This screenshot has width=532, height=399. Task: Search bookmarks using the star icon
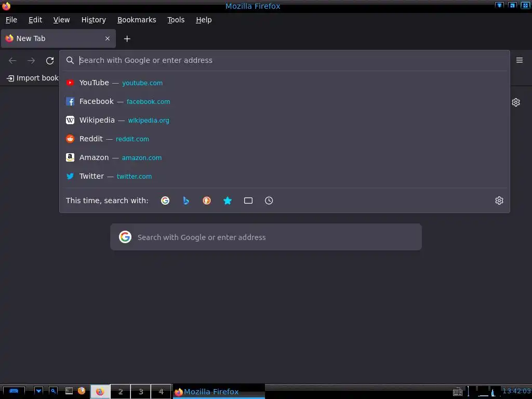228,201
